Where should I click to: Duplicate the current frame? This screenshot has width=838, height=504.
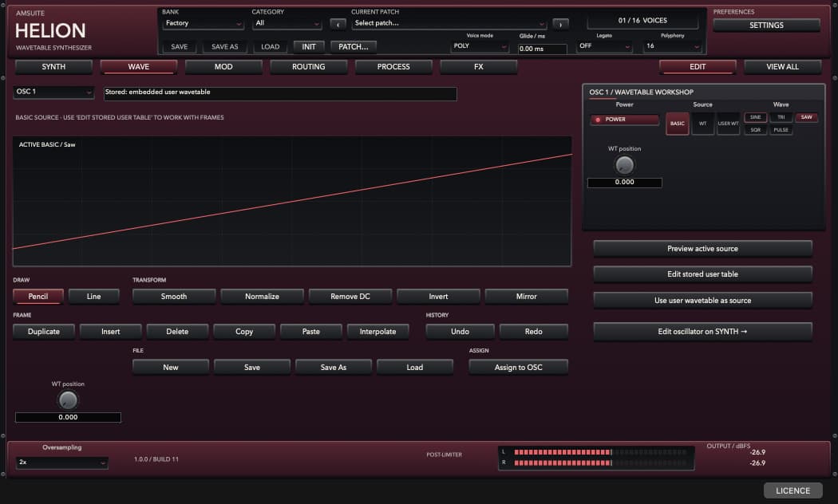click(44, 332)
